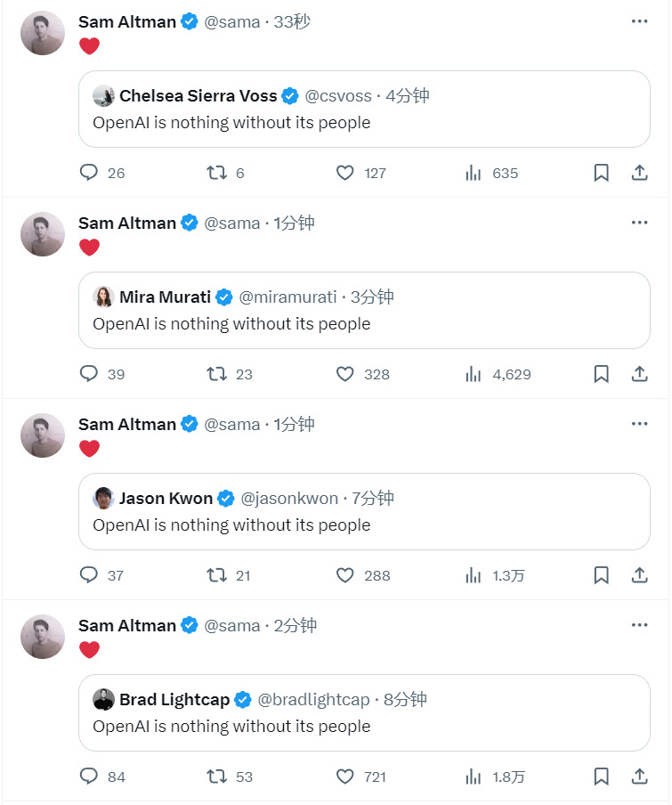The width and height of the screenshot is (672, 805).
Task: Open Sam Altman's avatar on the first tweet
Action: coord(43,33)
